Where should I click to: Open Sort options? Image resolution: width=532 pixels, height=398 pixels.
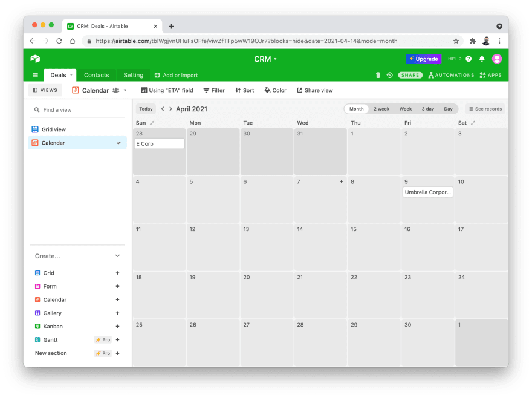point(245,90)
